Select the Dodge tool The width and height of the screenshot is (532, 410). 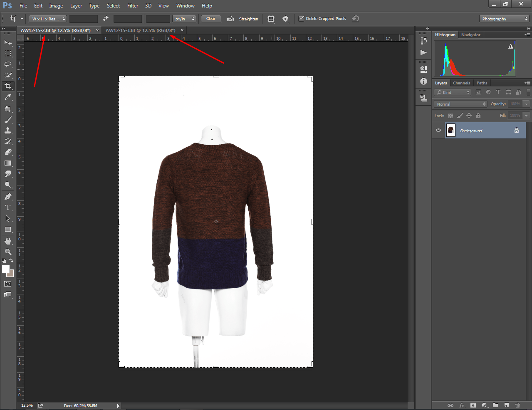pos(8,185)
